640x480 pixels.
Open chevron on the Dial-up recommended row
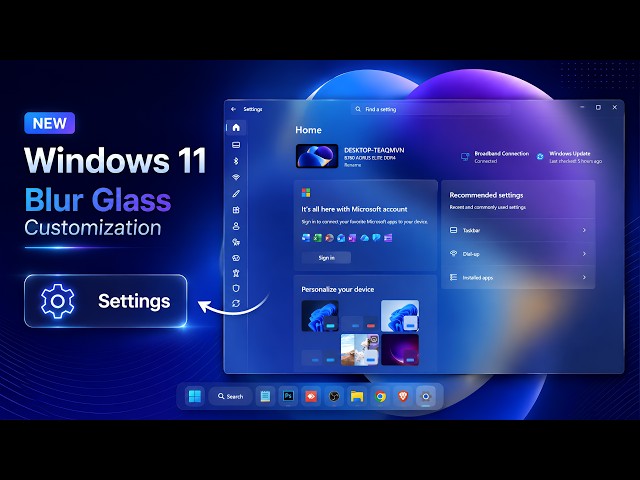pyautogui.click(x=584, y=253)
